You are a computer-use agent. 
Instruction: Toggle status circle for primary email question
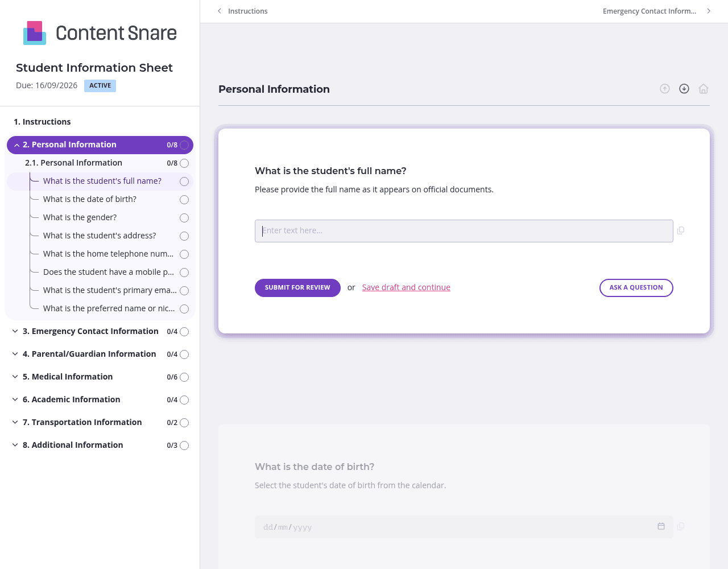(184, 291)
